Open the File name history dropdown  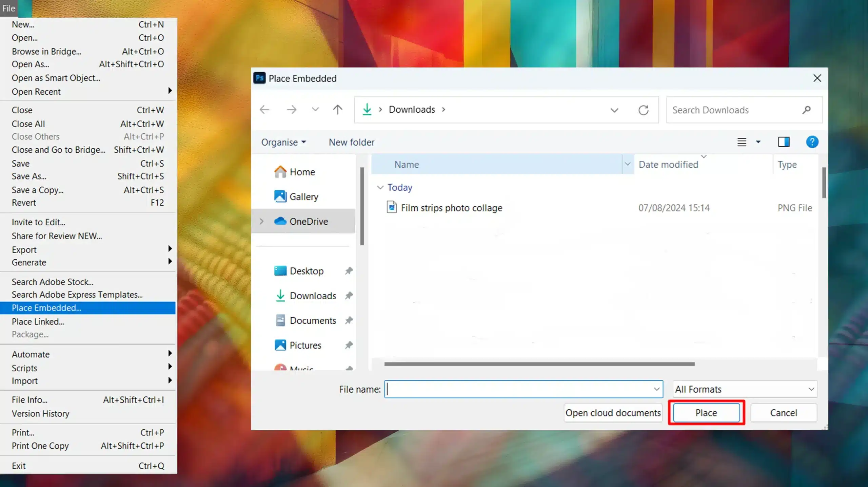click(x=657, y=389)
